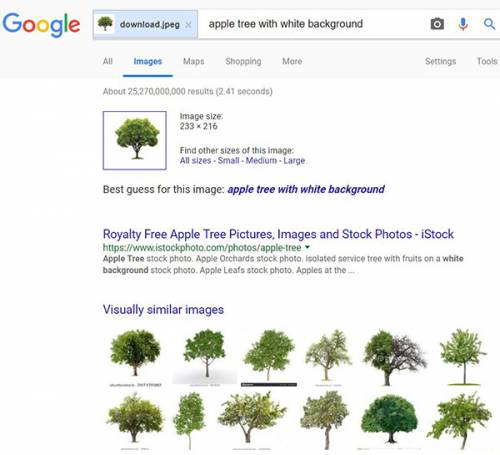Open the More search menu
The height and width of the screenshot is (455, 500).
click(292, 61)
